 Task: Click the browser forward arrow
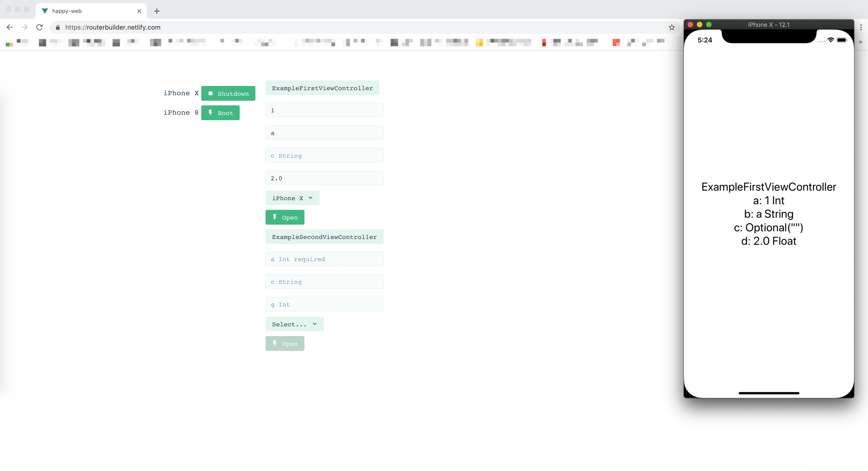pos(25,27)
